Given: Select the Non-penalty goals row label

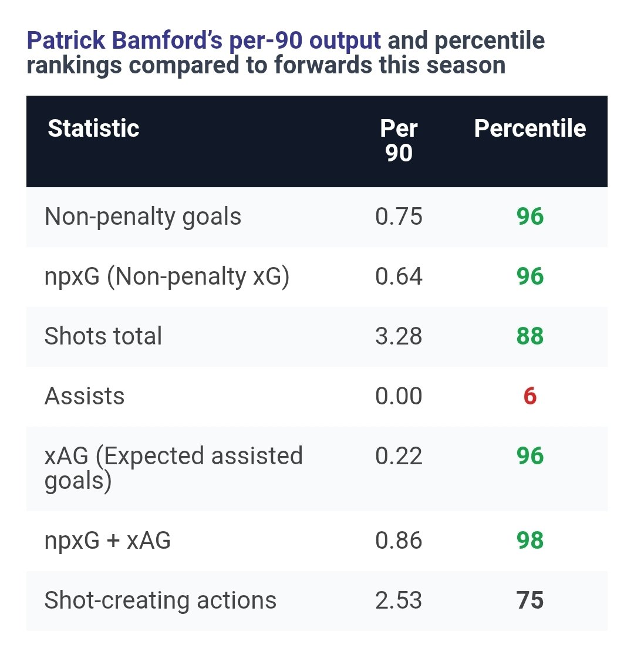Looking at the screenshot, I should click(x=143, y=217).
